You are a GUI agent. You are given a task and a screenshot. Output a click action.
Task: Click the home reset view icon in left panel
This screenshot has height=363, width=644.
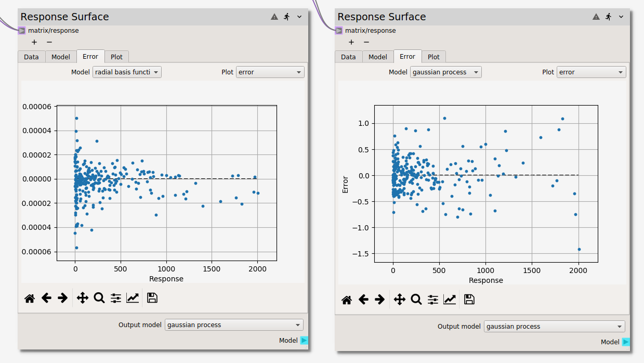click(30, 298)
